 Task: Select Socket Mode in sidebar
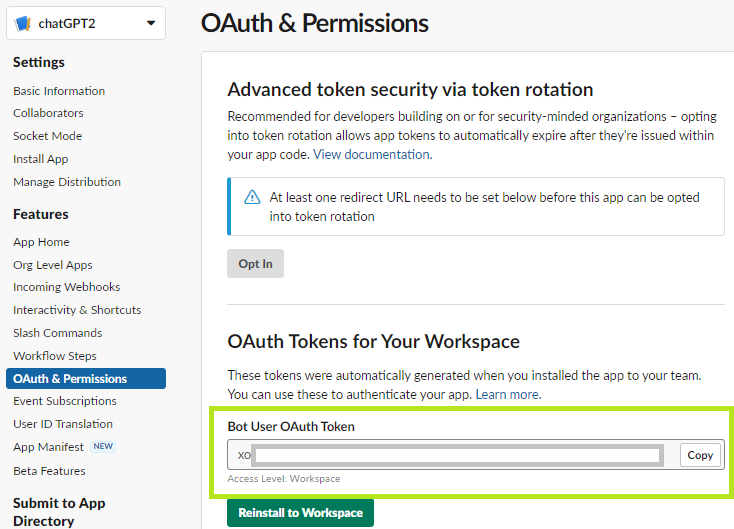click(x=47, y=136)
